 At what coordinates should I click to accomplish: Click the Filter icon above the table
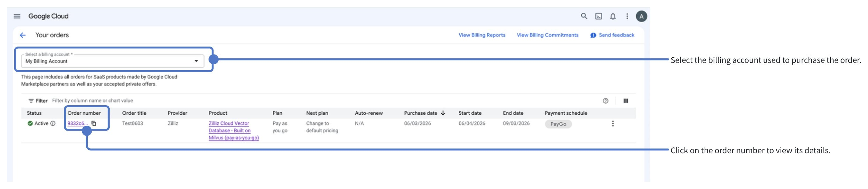pyautogui.click(x=31, y=101)
